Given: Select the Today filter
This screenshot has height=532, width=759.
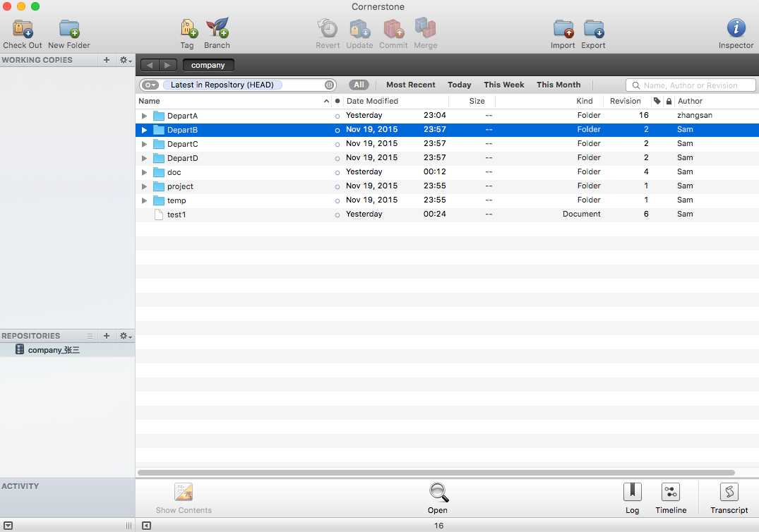Looking at the screenshot, I should (x=460, y=85).
